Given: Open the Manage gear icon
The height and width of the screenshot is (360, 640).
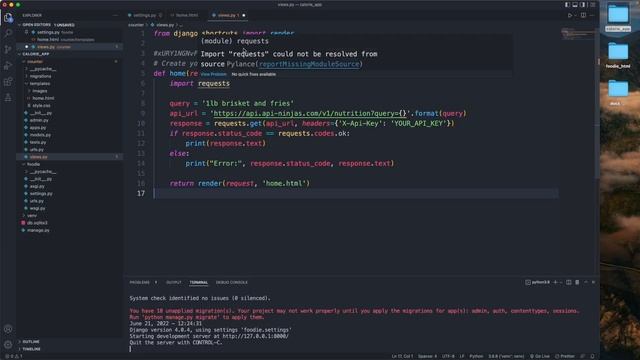Looking at the screenshot, I should pos(8,345).
